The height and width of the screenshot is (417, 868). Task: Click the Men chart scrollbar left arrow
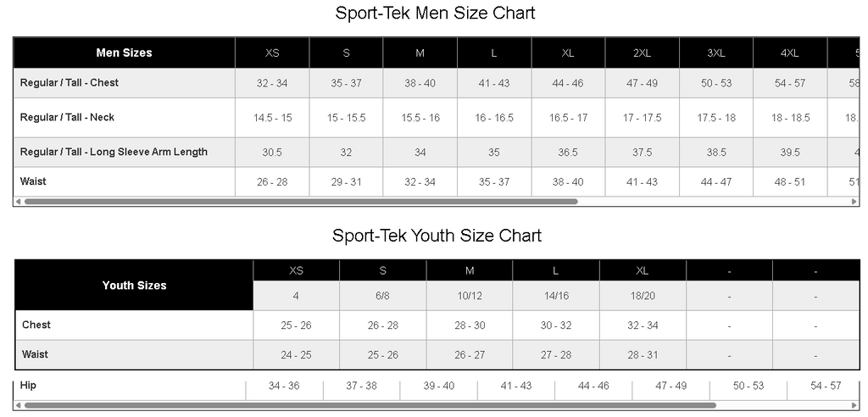coord(17,202)
